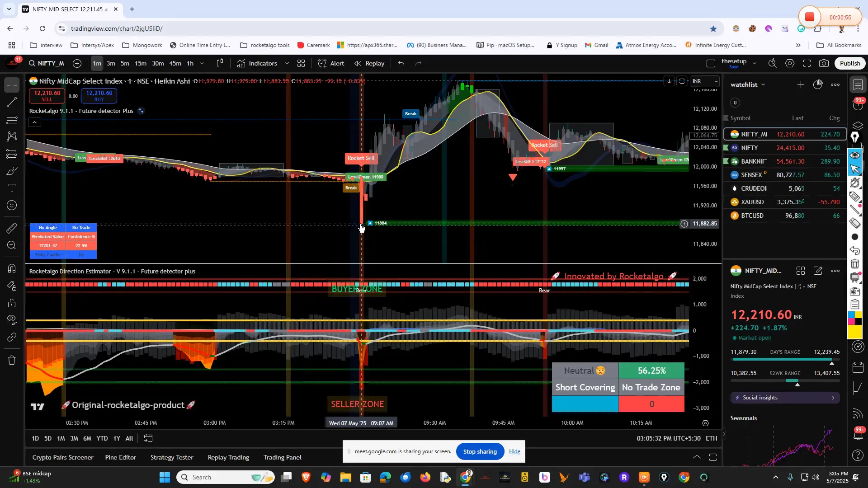The width and height of the screenshot is (868, 488).
Task: Open the Pine Editor tab
Action: [120, 457]
